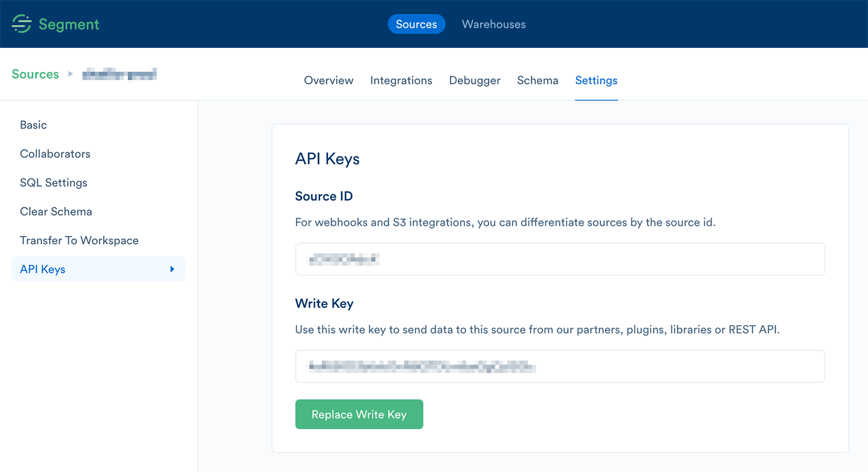Click the 'For webhooks and S3 integrations' description
Viewport: 868px width, 472px height.
click(x=505, y=223)
